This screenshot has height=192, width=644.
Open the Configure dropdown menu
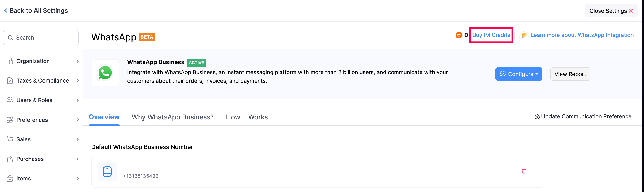click(x=518, y=74)
